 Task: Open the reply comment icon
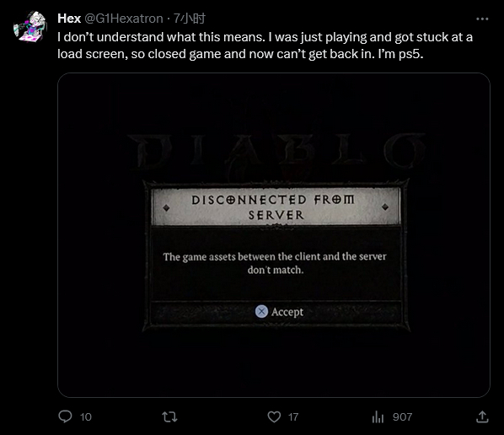[65, 416]
